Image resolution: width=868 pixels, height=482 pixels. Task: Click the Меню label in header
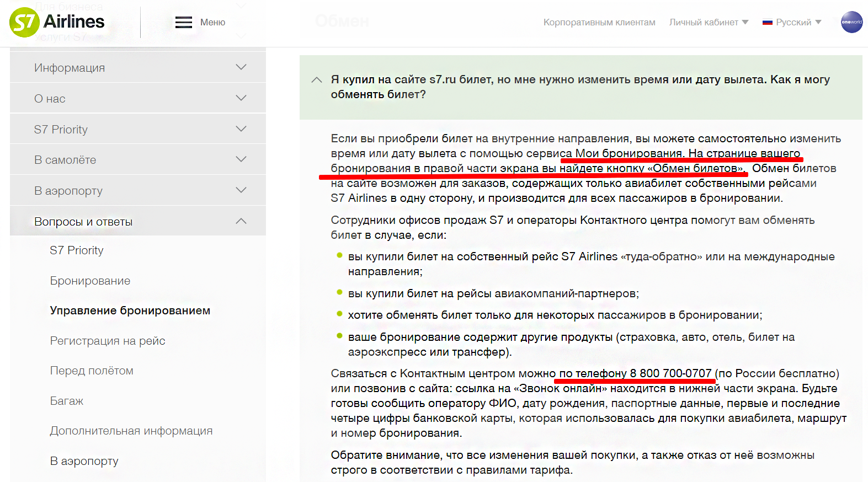pos(212,22)
